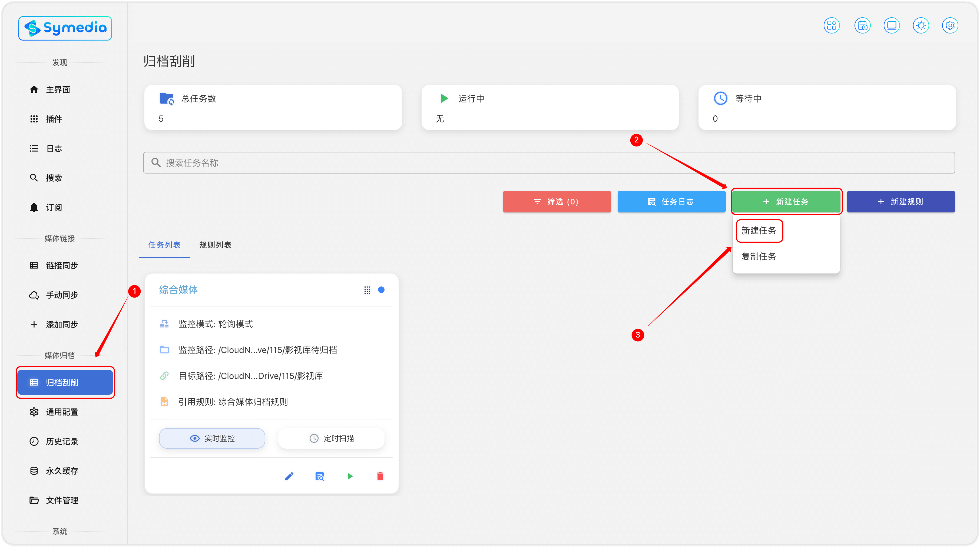Switch to the 规则列表 tab
The image size is (980, 547).
[215, 245]
